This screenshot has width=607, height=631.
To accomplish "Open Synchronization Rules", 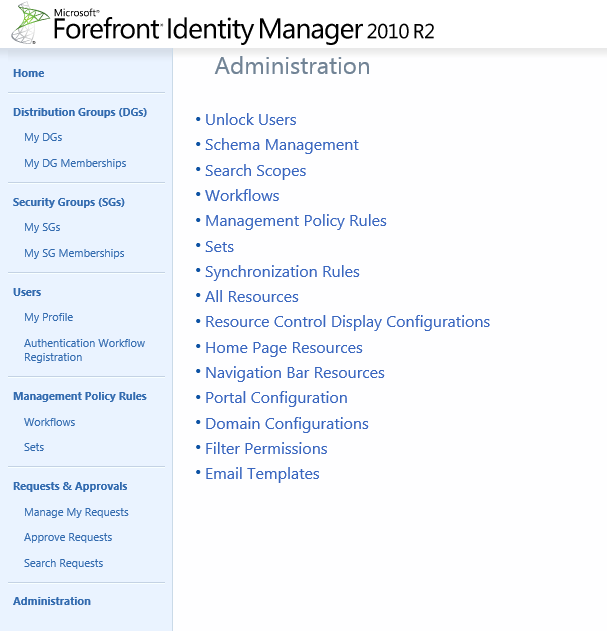I will pyautogui.click(x=282, y=272).
